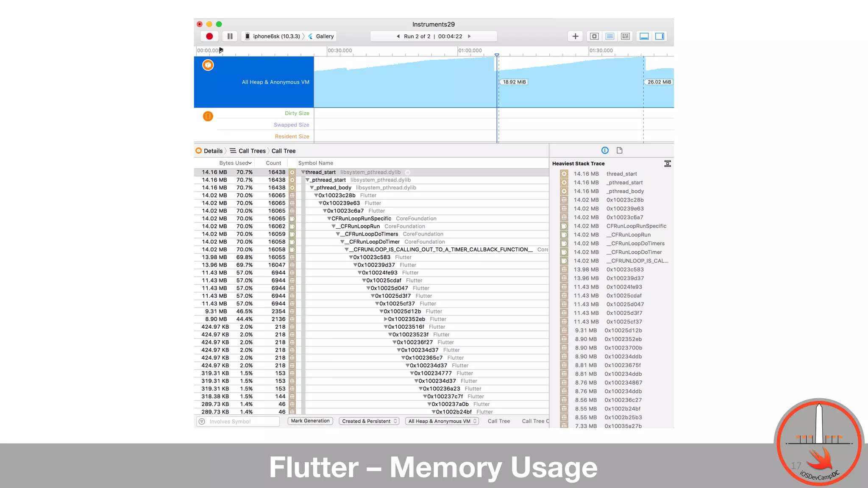This screenshot has height=488, width=868.
Task: Pause the recording
Action: tap(230, 36)
